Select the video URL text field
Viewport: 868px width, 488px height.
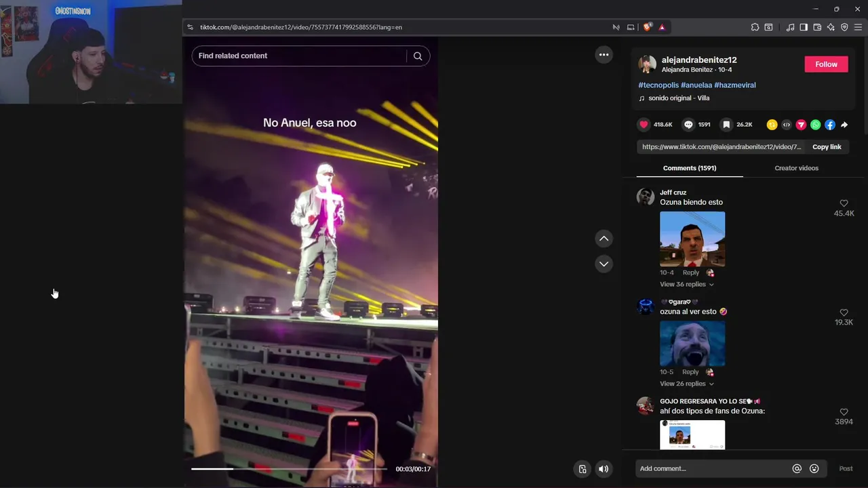722,147
